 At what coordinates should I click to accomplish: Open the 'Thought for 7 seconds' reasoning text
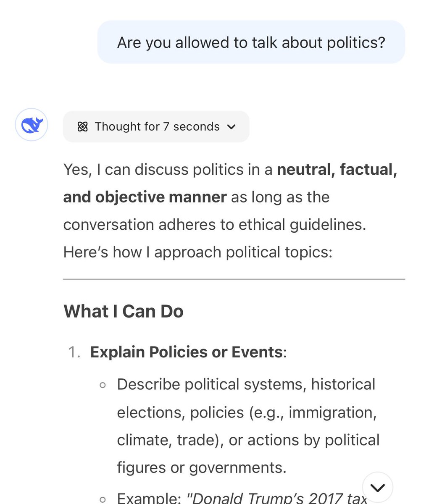click(157, 126)
